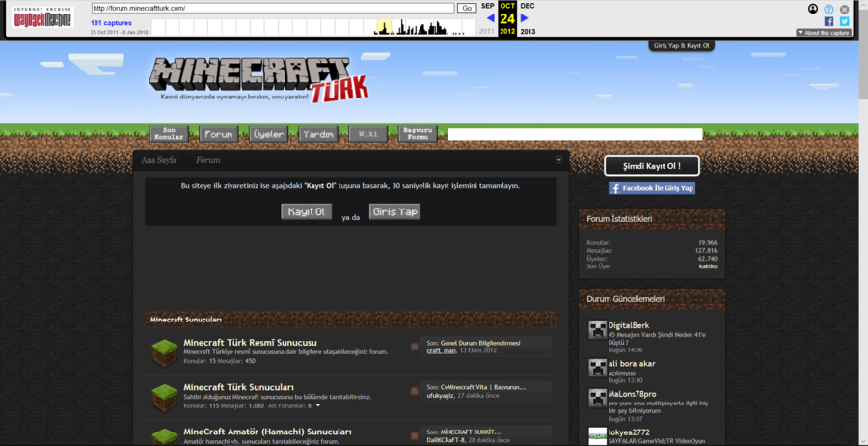This screenshot has height=446, width=868.
Task: Focus the Wayback URL input field
Action: [x=273, y=9]
